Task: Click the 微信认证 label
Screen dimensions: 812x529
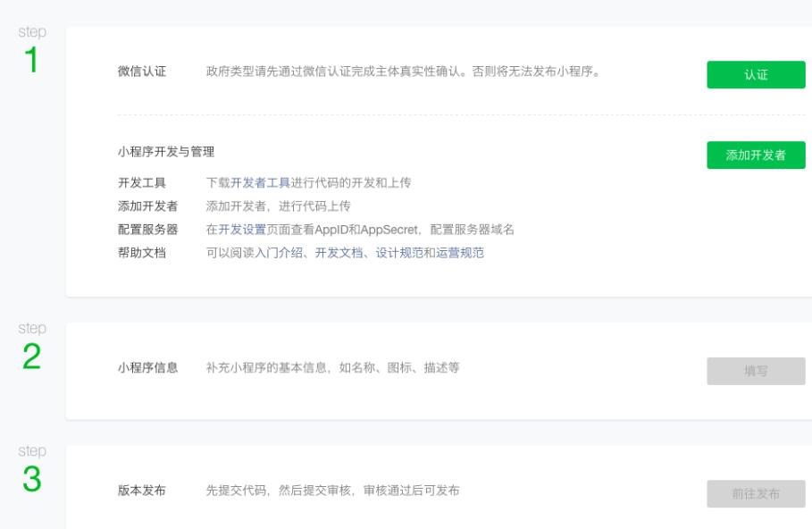Action: [142, 71]
